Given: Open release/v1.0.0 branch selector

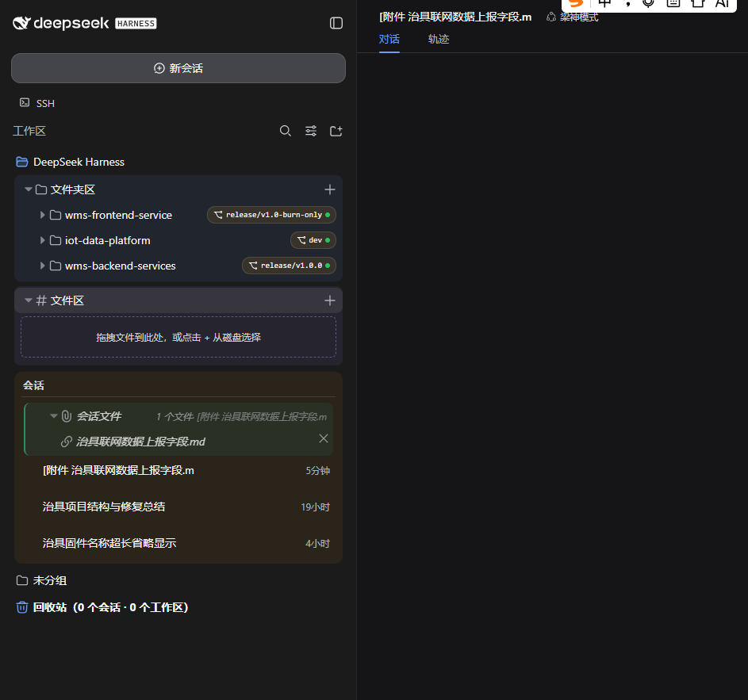Looking at the screenshot, I should [289, 266].
